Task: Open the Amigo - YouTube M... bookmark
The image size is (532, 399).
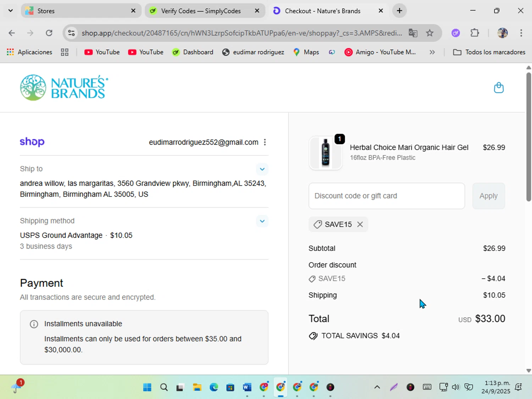Action: (380, 52)
